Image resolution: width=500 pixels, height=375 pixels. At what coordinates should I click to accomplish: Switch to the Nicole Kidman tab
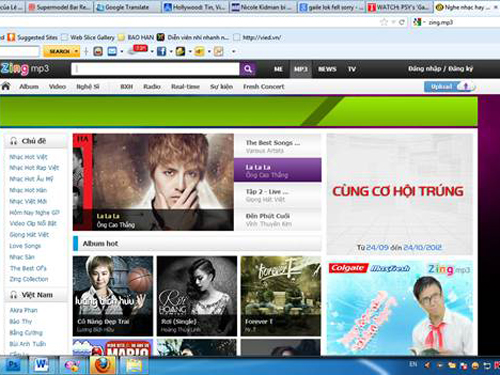click(x=263, y=7)
